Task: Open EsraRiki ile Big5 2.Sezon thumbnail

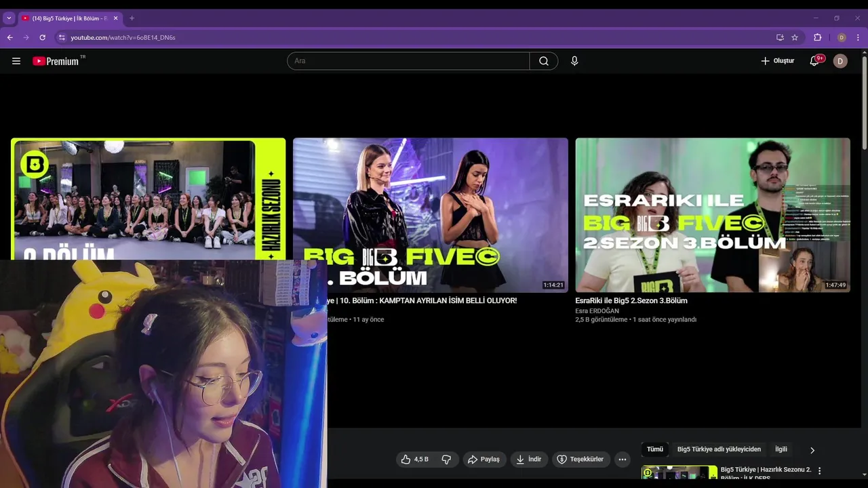Action: point(713,215)
